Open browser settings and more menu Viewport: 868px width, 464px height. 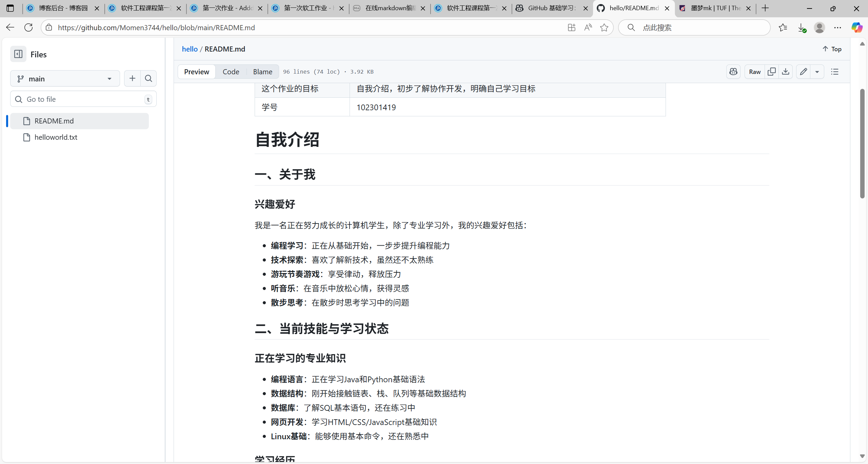[x=837, y=27]
